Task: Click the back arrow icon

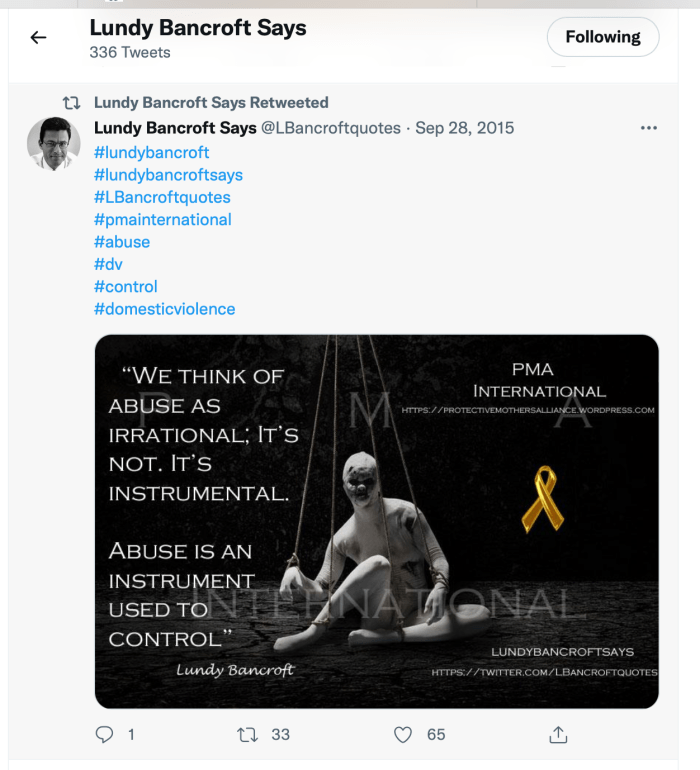Action: click(38, 38)
